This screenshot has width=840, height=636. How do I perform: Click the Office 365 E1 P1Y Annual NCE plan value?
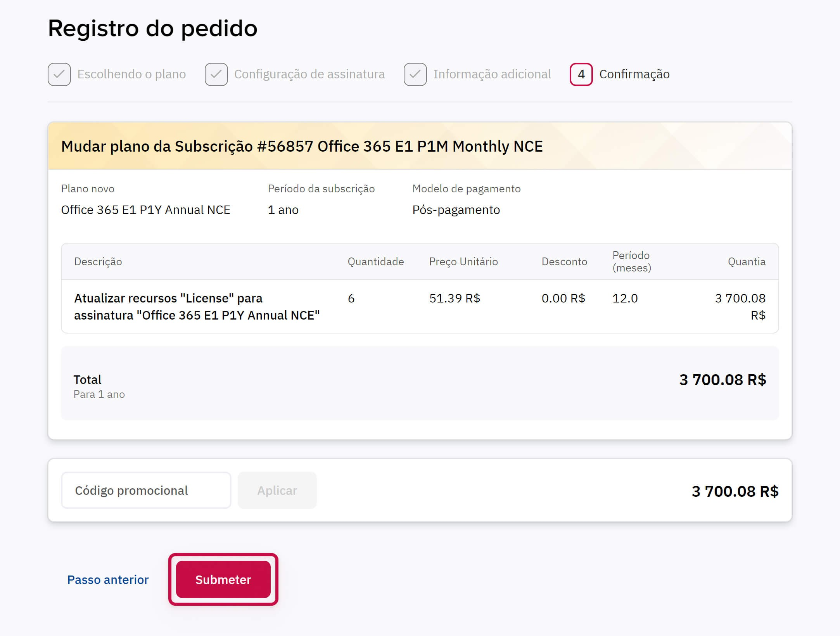pyautogui.click(x=145, y=210)
